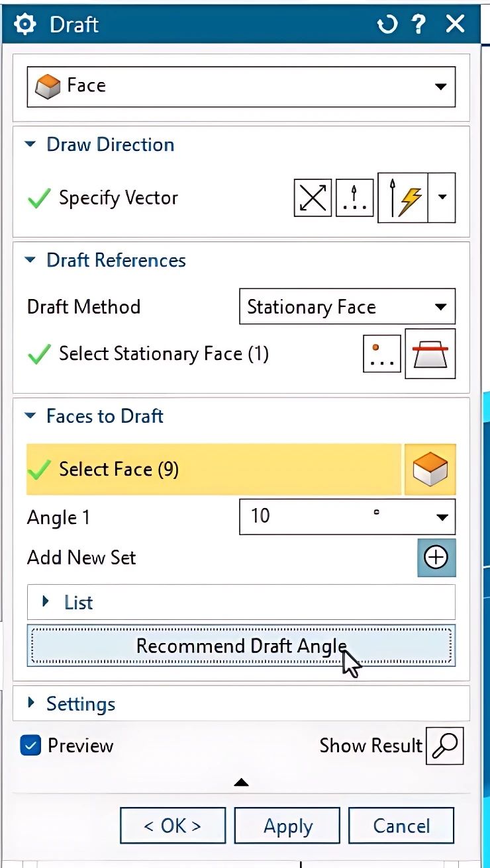The height and width of the screenshot is (868, 490).
Task: Open the Help question mark icon
Action: [418, 25]
